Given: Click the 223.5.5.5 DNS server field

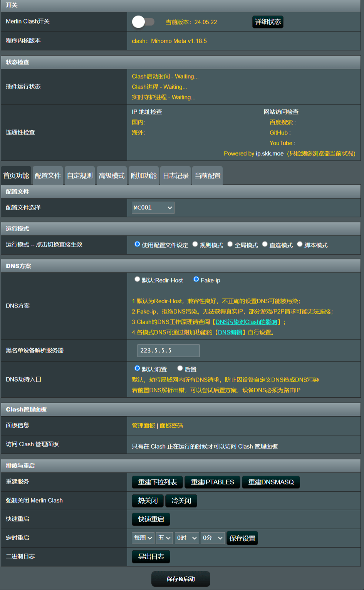Looking at the screenshot, I should [x=168, y=351].
